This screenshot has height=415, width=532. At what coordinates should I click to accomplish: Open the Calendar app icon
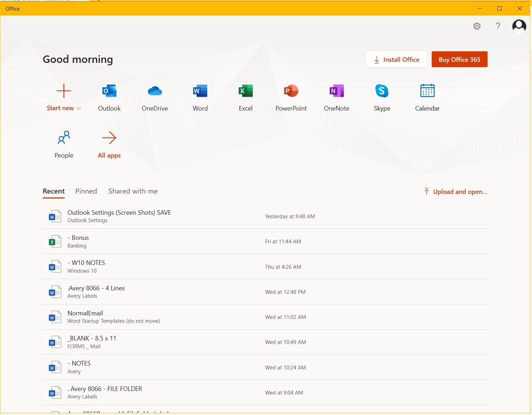428,91
